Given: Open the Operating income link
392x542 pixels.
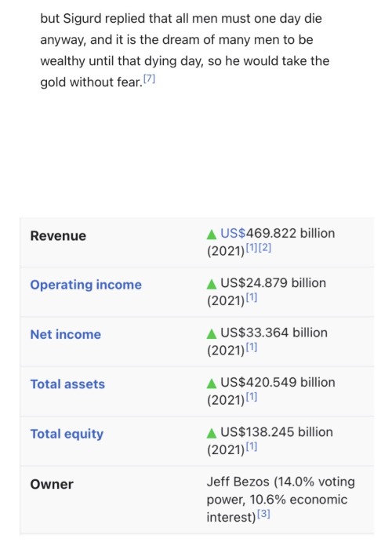Looking at the screenshot, I should [x=86, y=285].
